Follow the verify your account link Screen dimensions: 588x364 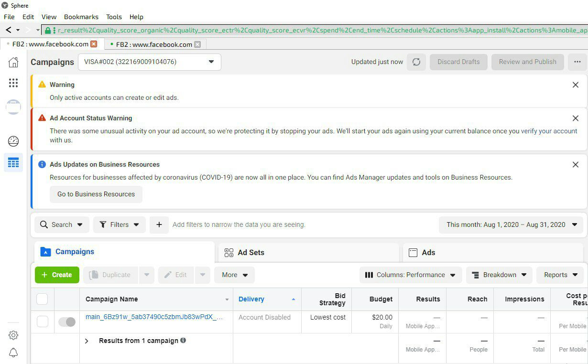click(x=549, y=131)
